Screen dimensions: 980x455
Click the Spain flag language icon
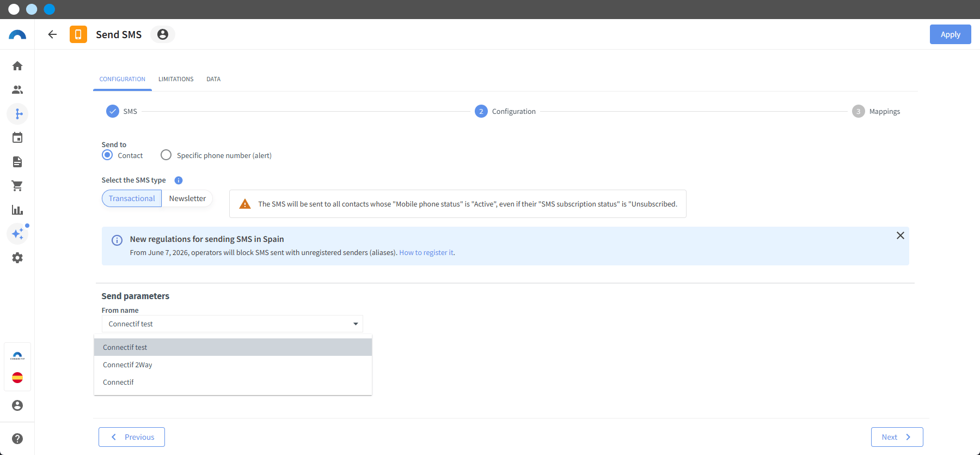(17, 378)
